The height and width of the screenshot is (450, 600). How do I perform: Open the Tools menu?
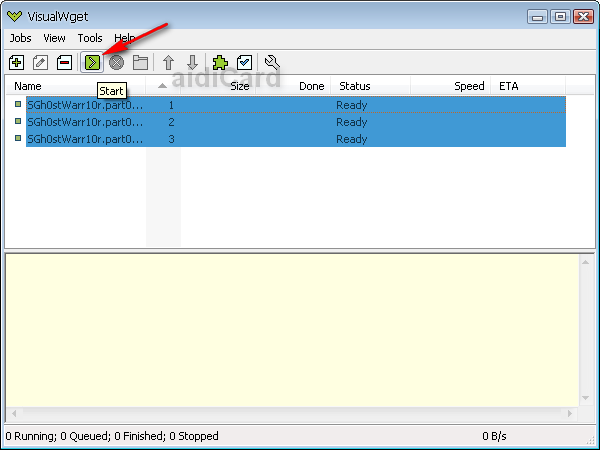point(90,38)
